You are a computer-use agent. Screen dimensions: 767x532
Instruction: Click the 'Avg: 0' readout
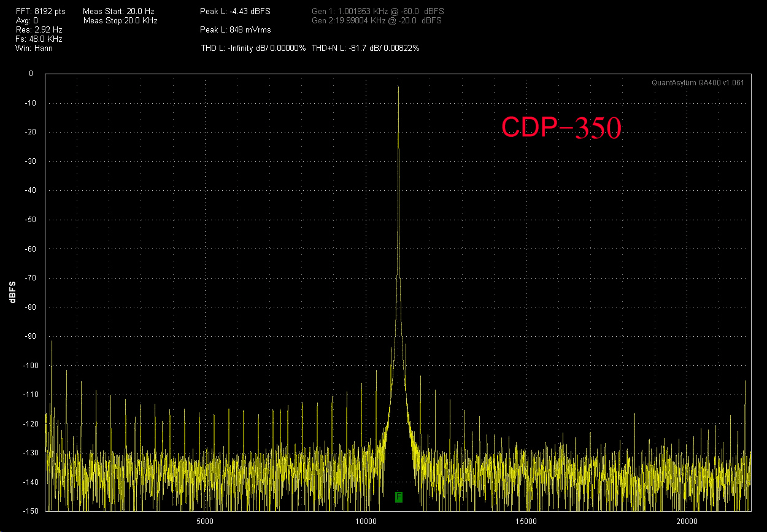27,20
